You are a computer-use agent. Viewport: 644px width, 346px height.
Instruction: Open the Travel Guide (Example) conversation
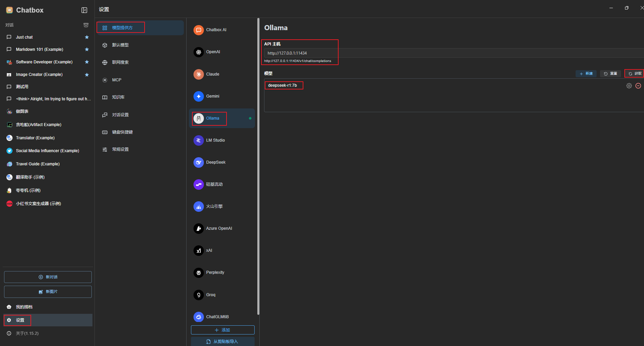coord(48,164)
